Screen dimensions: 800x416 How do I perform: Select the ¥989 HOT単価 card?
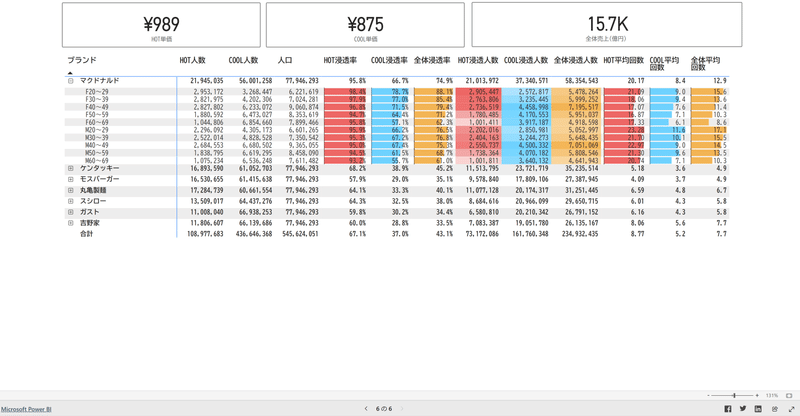point(161,25)
